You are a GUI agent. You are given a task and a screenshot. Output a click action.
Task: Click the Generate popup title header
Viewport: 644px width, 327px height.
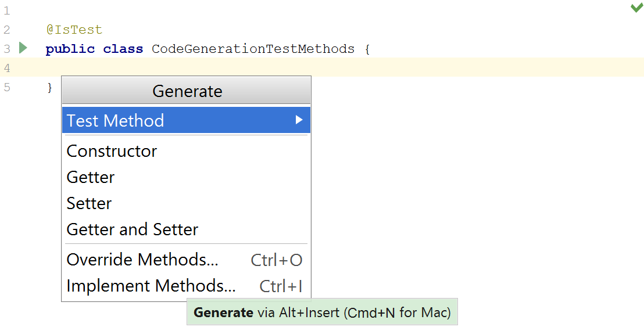187,91
